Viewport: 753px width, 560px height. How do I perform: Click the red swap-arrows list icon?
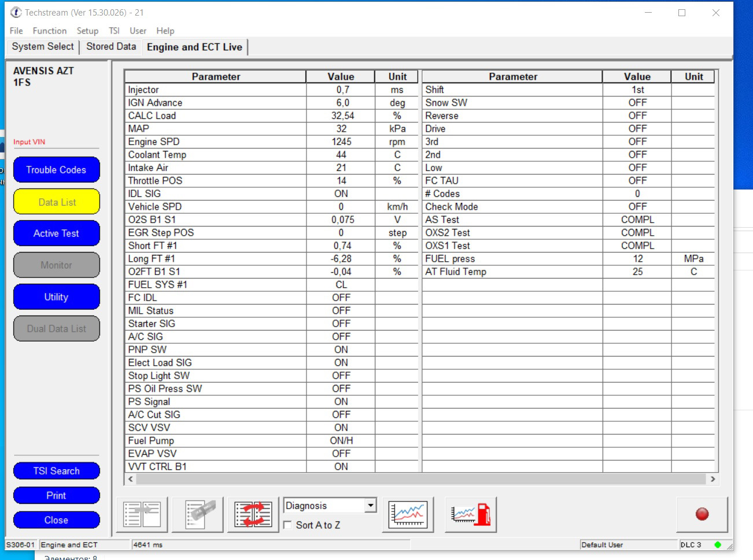point(253,514)
